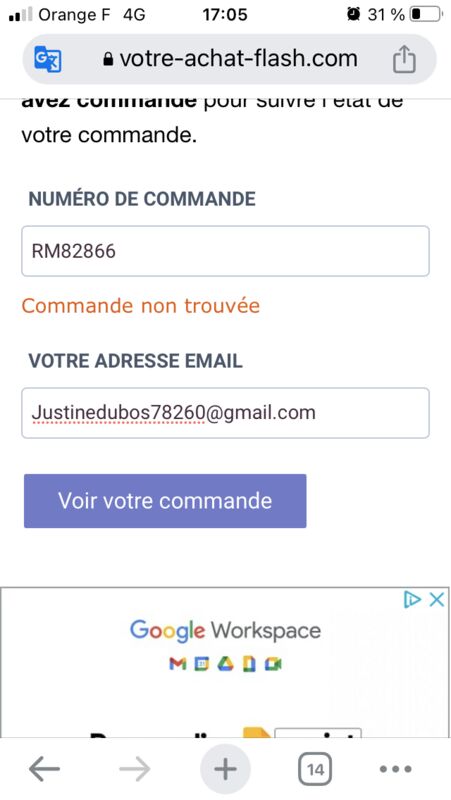Image resolution: width=451 pixels, height=800 pixels.
Task: Tap the battery indicator in status bar
Action: [425, 15]
